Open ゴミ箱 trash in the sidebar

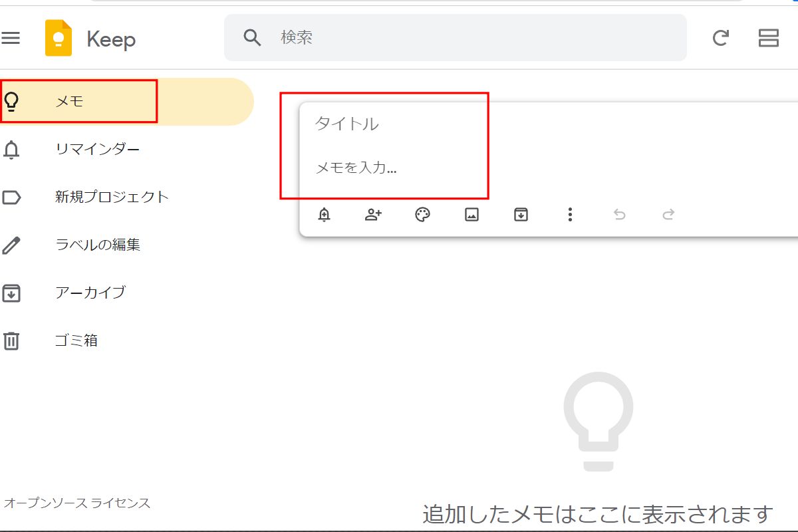pos(76,340)
